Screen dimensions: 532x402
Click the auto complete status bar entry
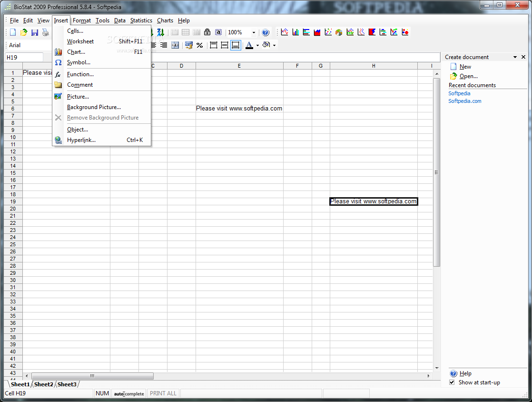[129, 394]
